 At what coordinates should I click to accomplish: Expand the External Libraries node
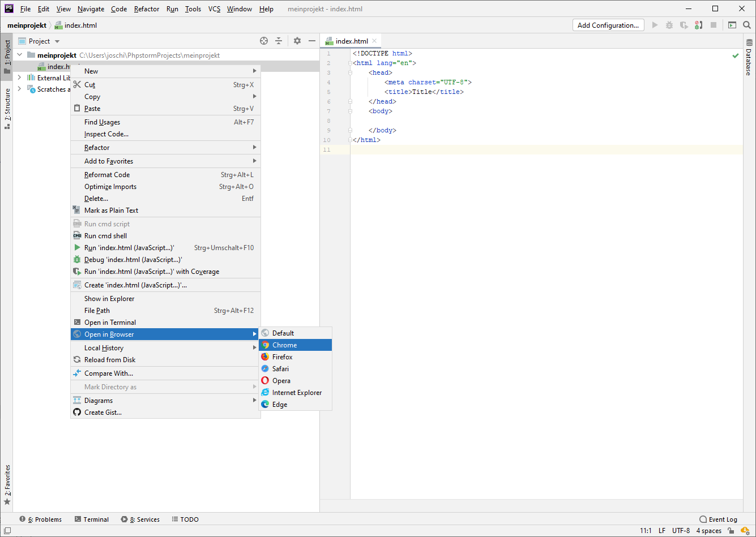[x=20, y=78]
